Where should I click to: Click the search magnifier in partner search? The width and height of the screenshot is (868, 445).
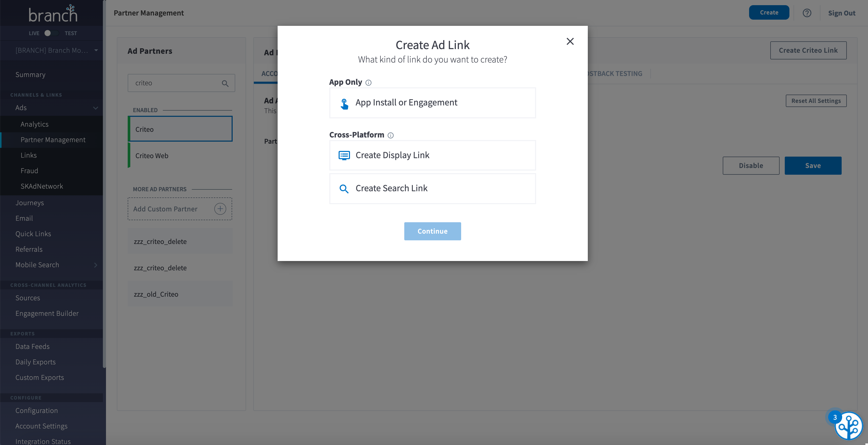click(x=225, y=83)
